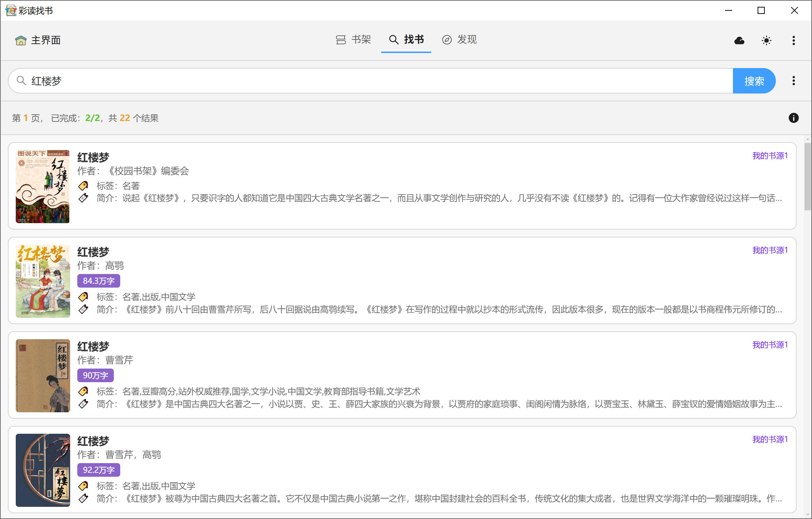Click intro icon beside 四大名著之首 summary

pos(83,498)
